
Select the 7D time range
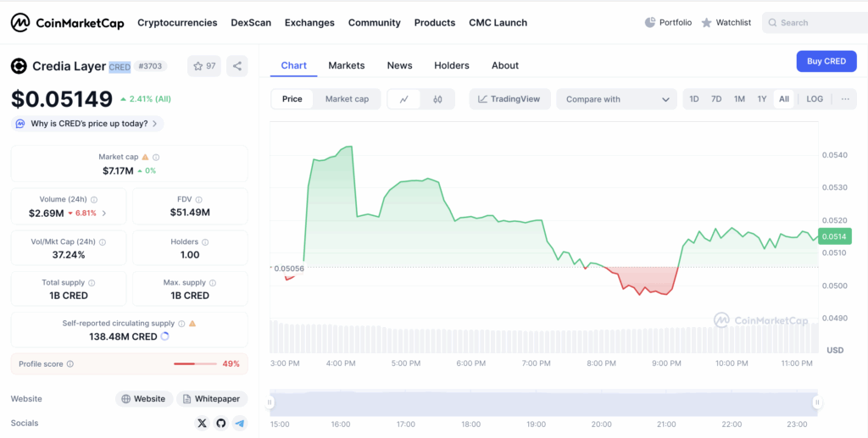pos(716,99)
